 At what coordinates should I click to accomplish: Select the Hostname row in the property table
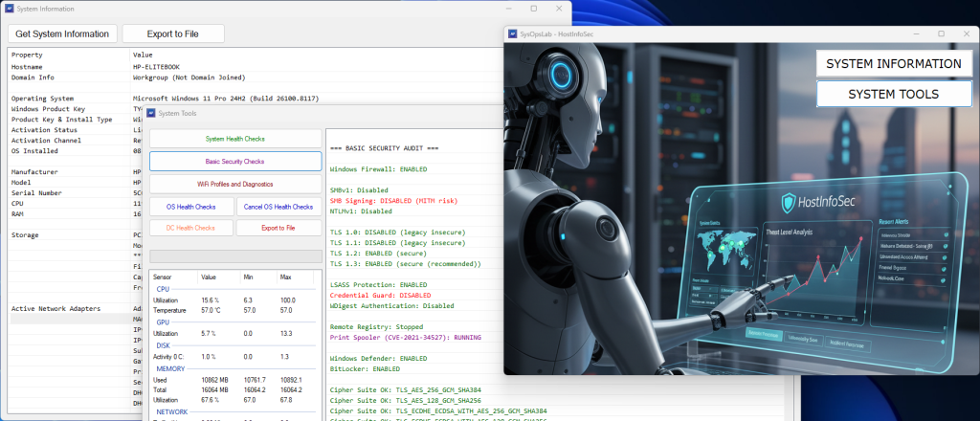click(x=27, y=67)
